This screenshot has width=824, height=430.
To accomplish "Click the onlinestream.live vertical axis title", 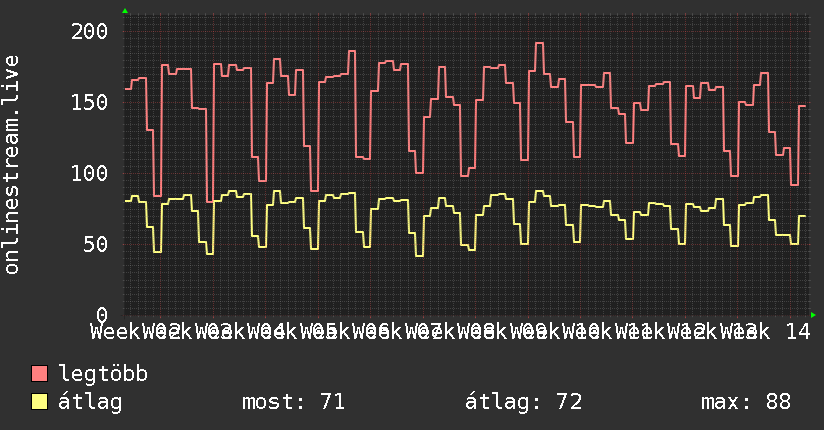I will point(11,165).
